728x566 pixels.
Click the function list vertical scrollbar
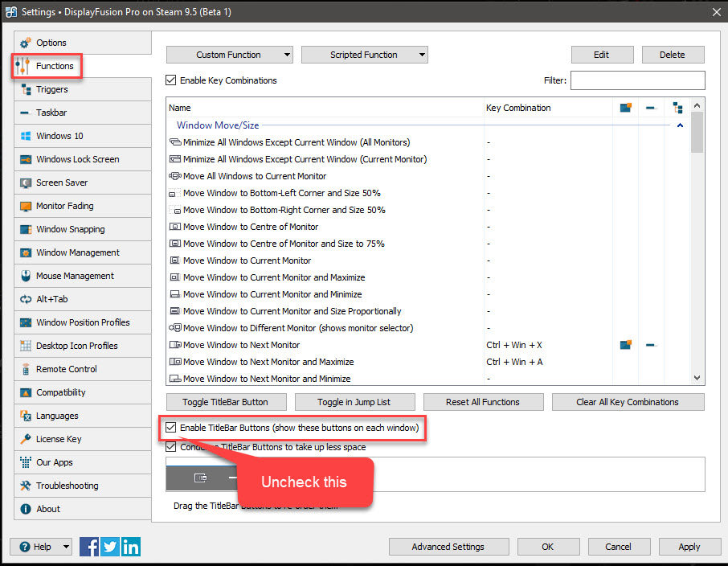point(697,241)
